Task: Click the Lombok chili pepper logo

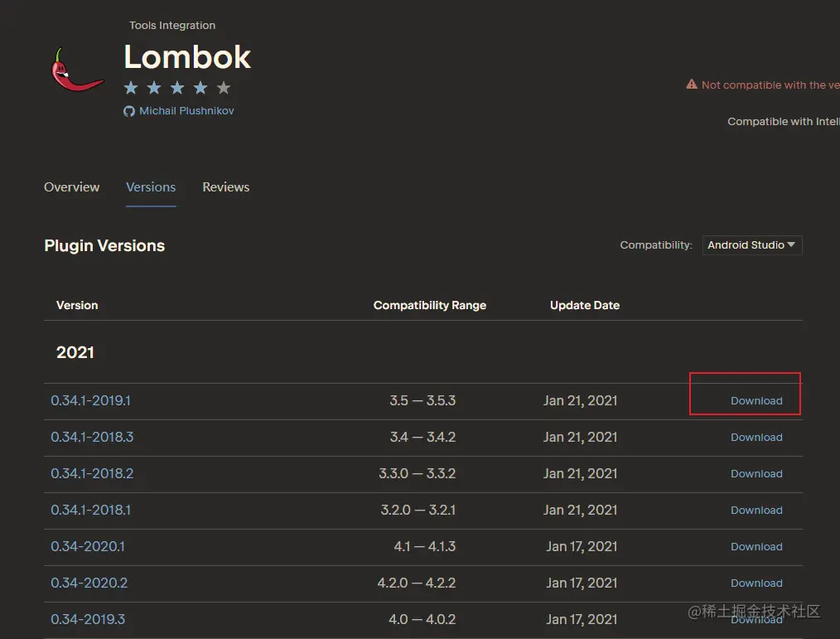Action: [77, 70]
